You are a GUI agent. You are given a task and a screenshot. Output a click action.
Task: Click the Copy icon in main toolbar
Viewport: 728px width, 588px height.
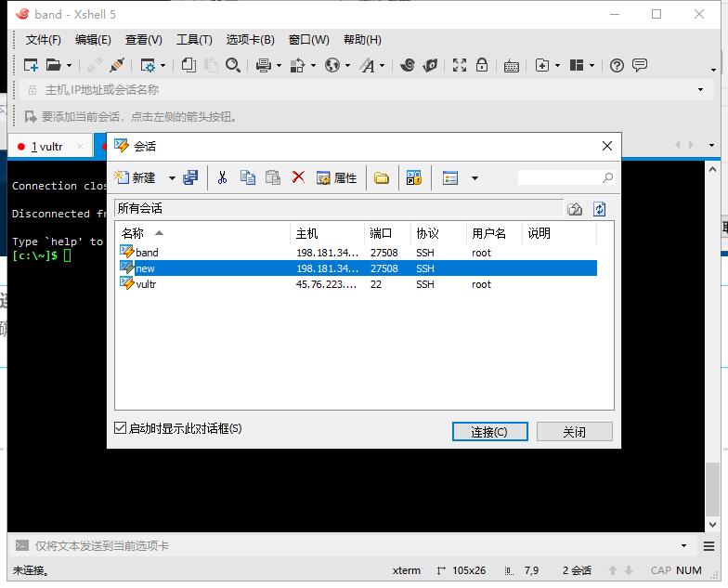[x=188, y=65]
